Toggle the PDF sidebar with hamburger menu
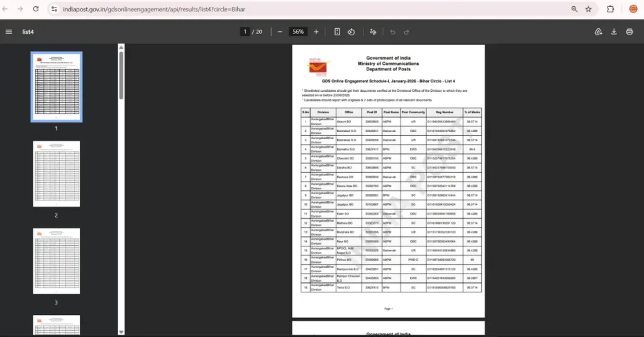This screenshot has width=644, height=337. 9,31
